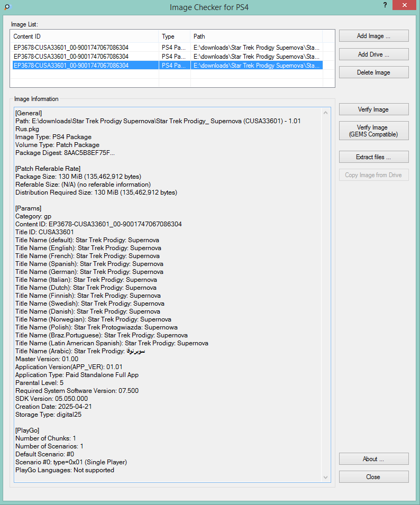Image resolution: width=420 pixels, height=505 pixels.
Task: Click the Title Name (Norwegian) line
Action: [x=94, y=319]
